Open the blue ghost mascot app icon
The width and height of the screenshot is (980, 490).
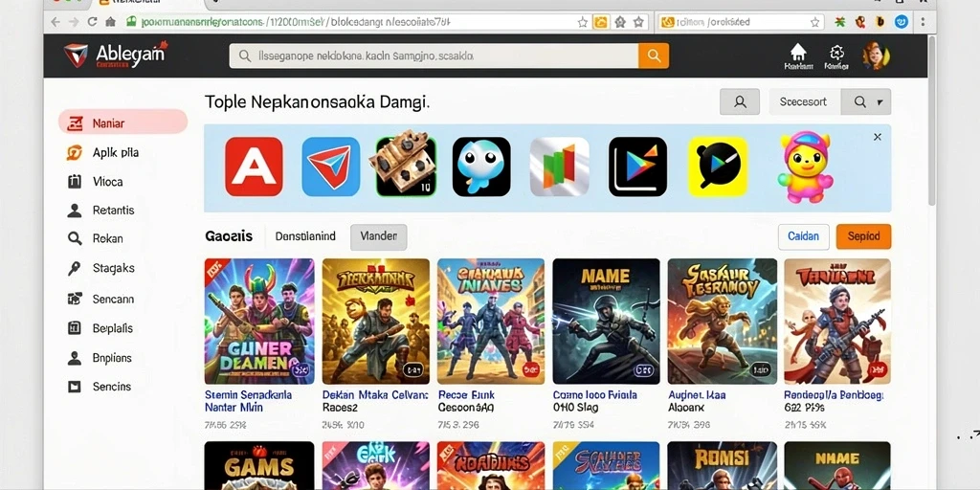(x=481, y=167)
